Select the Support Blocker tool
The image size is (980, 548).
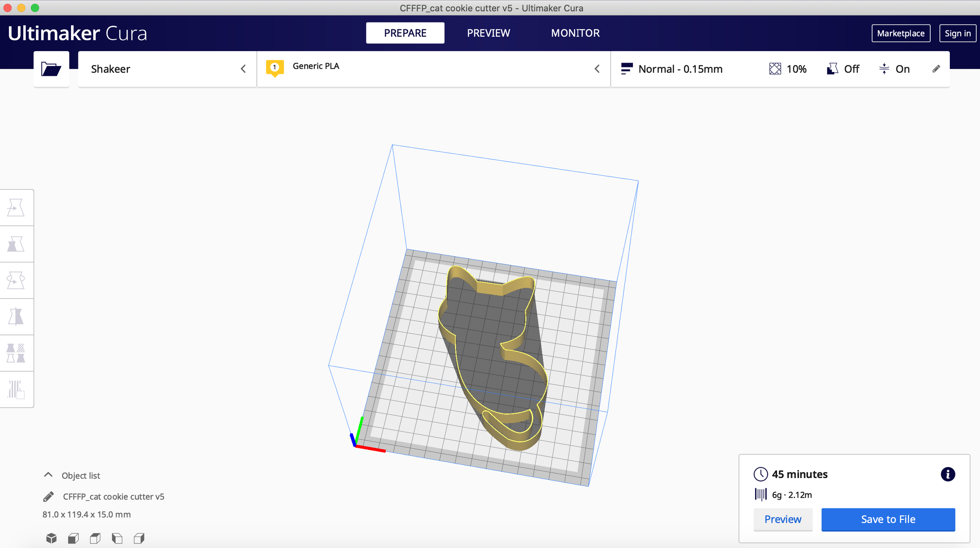pos(16,389)
